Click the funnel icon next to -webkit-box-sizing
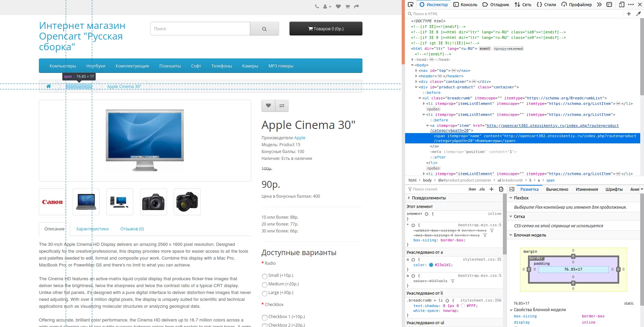The height and width of the screenshot is (327, 644). pyautogui.click(x=492, y=230)
